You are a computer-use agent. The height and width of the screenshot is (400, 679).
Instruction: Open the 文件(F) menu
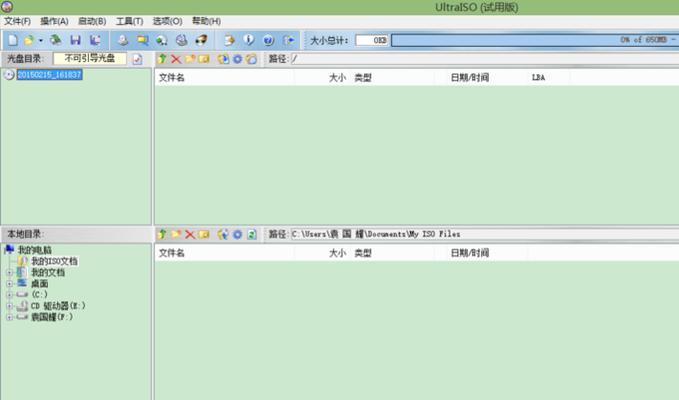point(17,21)
